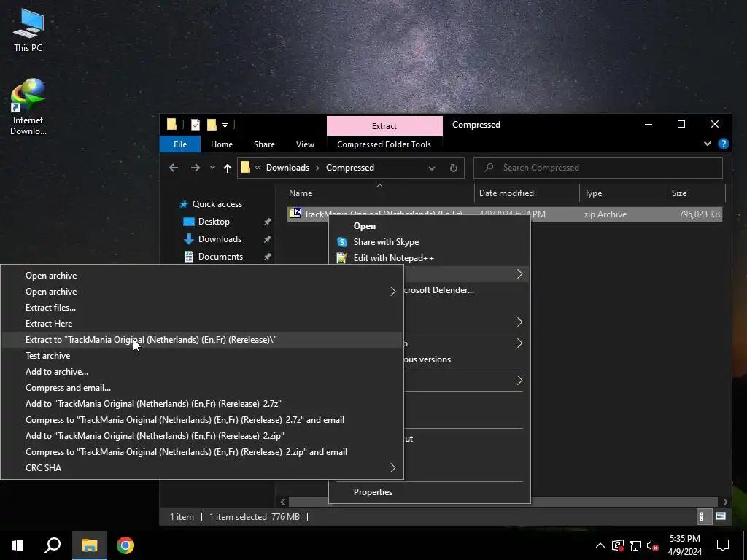The height and width of the screenshot is (560, 747).
Task: Add to TrackMania _2.zip archive
Action: click(202, 436)
